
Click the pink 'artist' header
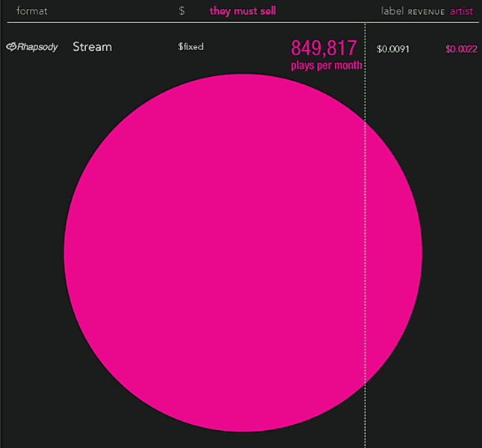[461, 11]
